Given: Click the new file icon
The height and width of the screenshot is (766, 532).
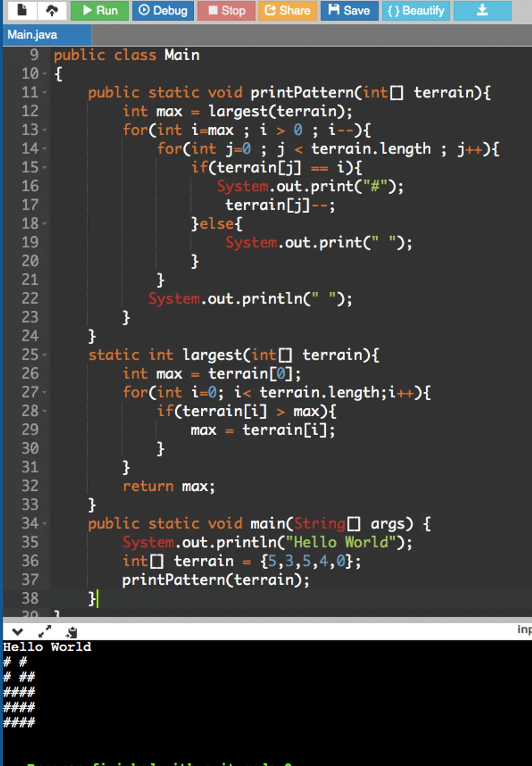Looking at the screenshot, I should [x=21, y=10].
